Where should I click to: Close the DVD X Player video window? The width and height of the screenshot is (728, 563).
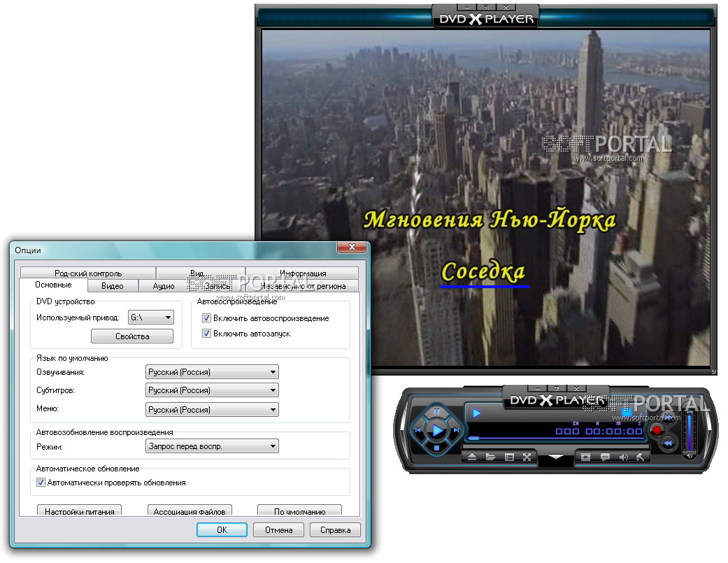[x=506, y=8]
